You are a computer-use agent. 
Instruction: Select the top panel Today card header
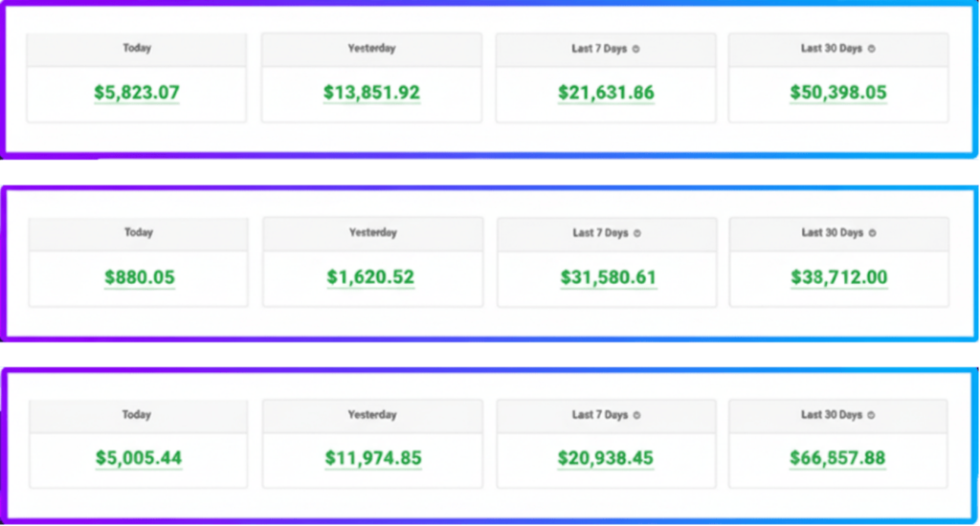point(137,50)
